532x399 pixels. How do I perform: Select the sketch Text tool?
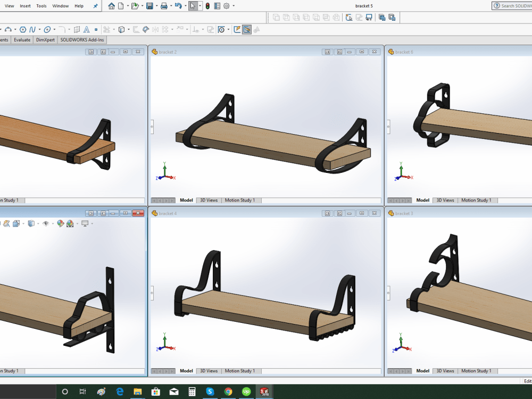tap(86, 30)
